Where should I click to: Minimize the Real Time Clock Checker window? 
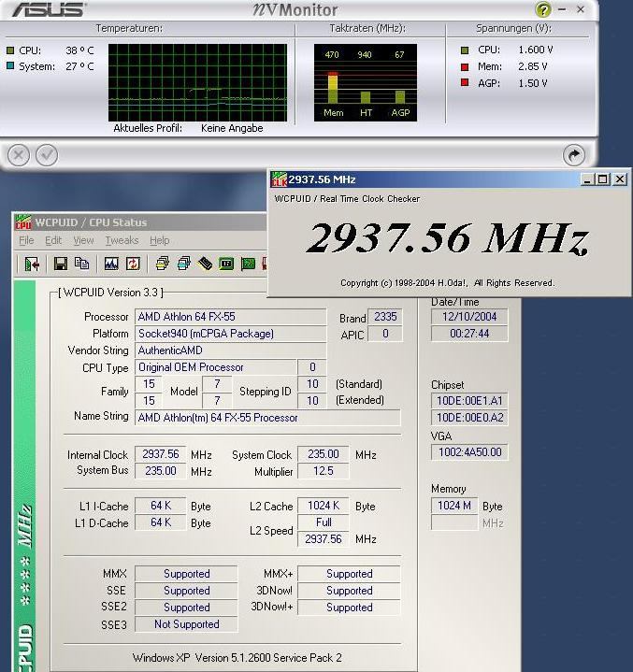point(587,179)
